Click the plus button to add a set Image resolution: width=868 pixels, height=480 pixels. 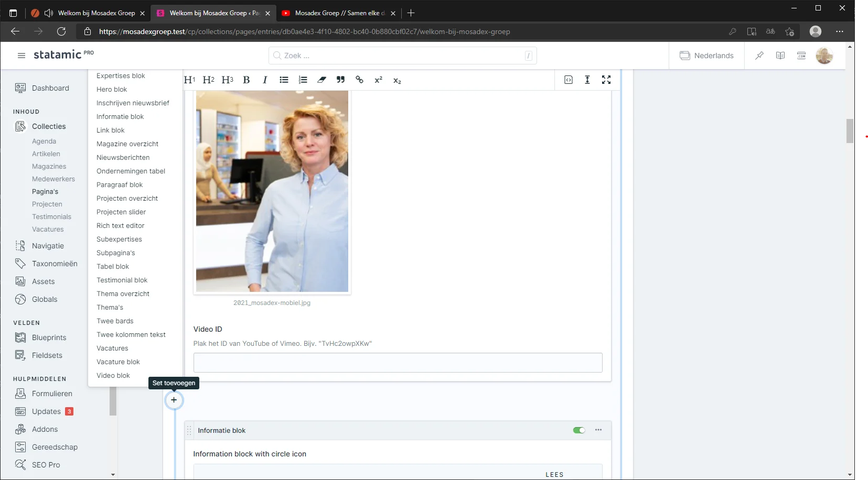tap(174, 400)
